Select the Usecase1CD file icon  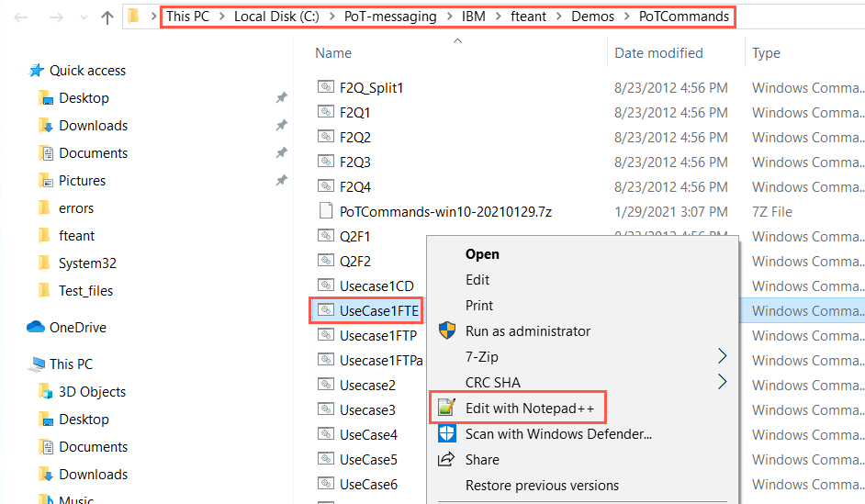click(x=326, y=286)
